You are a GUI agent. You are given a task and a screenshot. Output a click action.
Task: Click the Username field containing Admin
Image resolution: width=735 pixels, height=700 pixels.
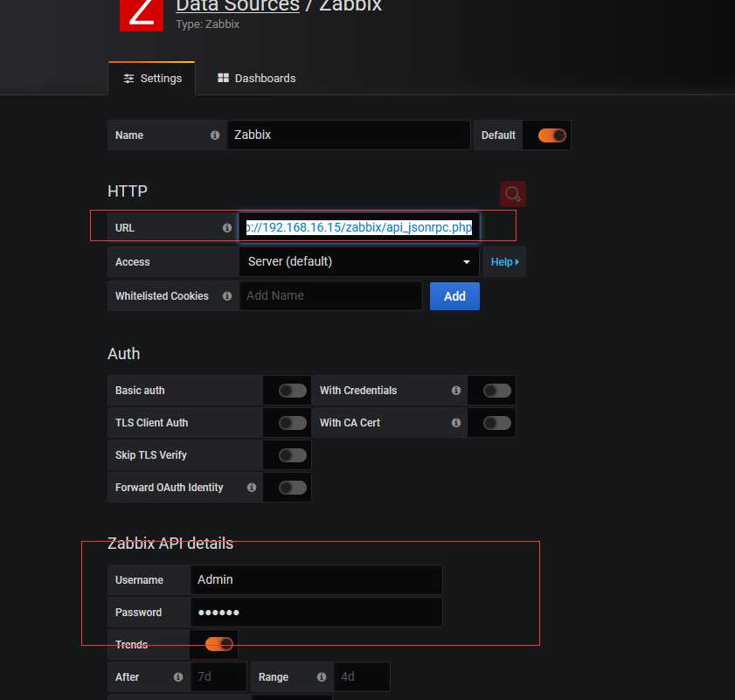[x=316, y=579]
